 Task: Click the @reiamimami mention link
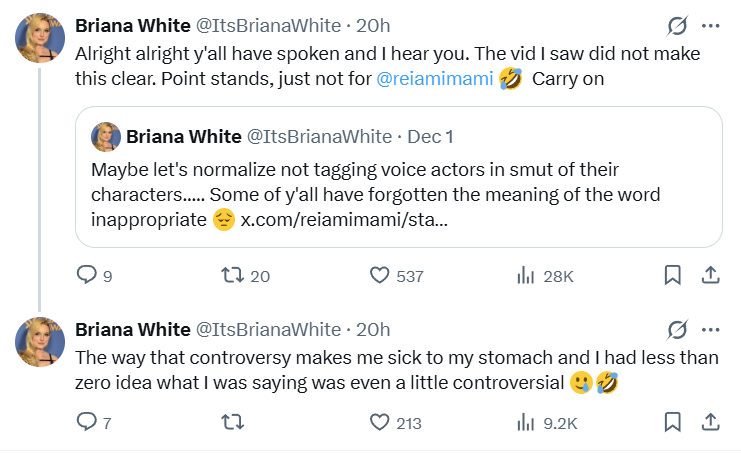coord(435,78)
